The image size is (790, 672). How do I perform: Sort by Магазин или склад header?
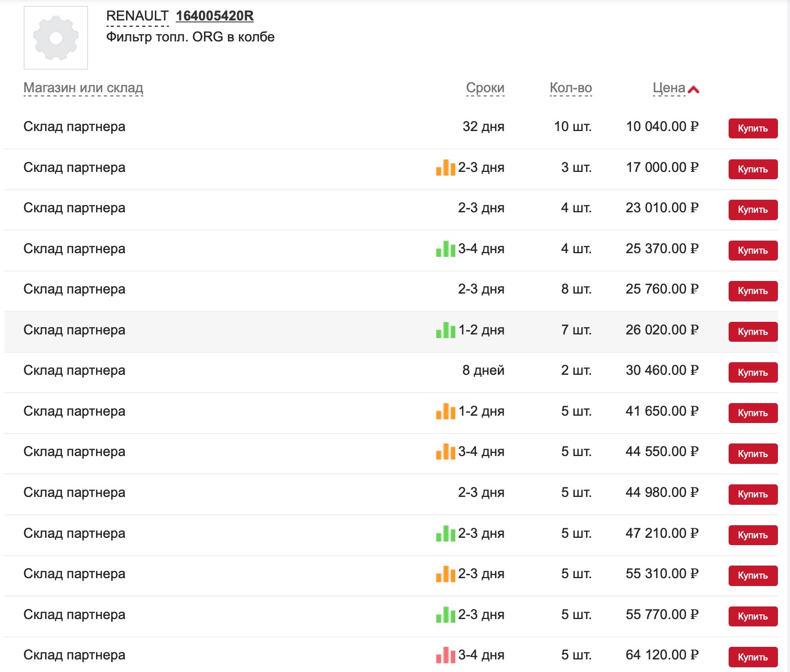click(83, 88)
